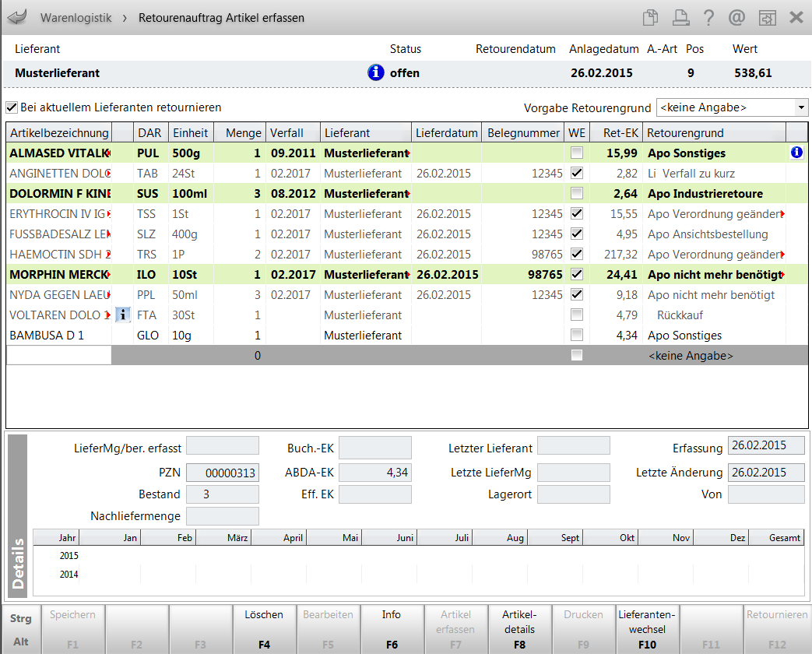
Task: Open Artikeldetails with F8 button
Action: [x=519, y=629]
